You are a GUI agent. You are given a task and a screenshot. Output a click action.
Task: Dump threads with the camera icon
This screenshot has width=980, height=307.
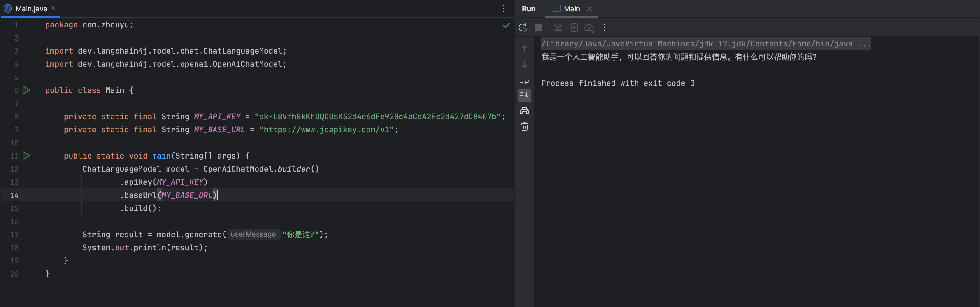click(558, 27)
